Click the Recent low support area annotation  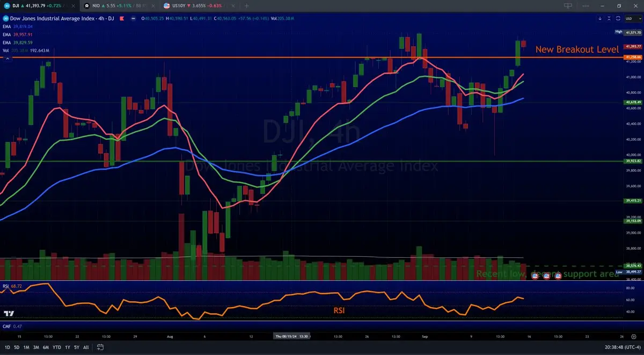[x=547, y=274]
